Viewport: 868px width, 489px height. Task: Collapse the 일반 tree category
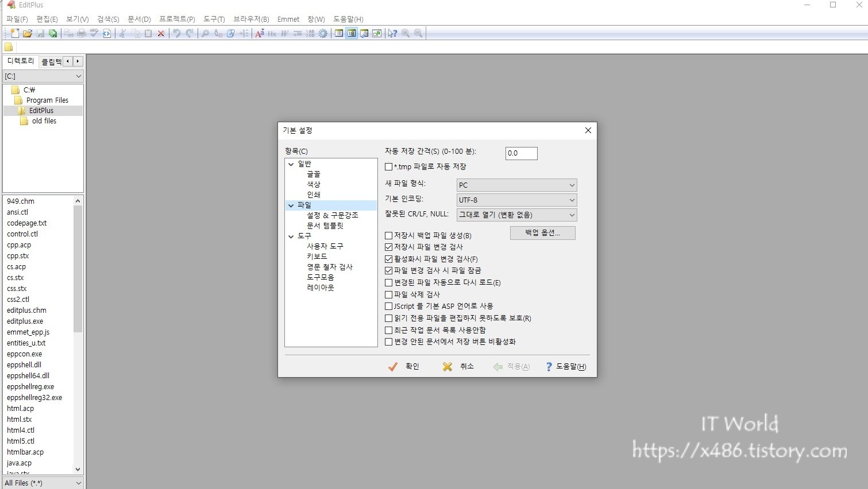[291, 164]
